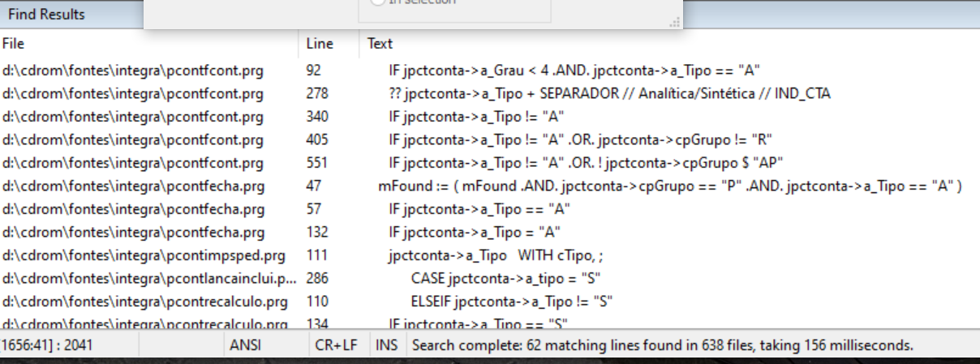Image resolution: width=980 pixels, height=364 pixels.
Task: Select the In selection radio button
Action: (x=377, y=2)
